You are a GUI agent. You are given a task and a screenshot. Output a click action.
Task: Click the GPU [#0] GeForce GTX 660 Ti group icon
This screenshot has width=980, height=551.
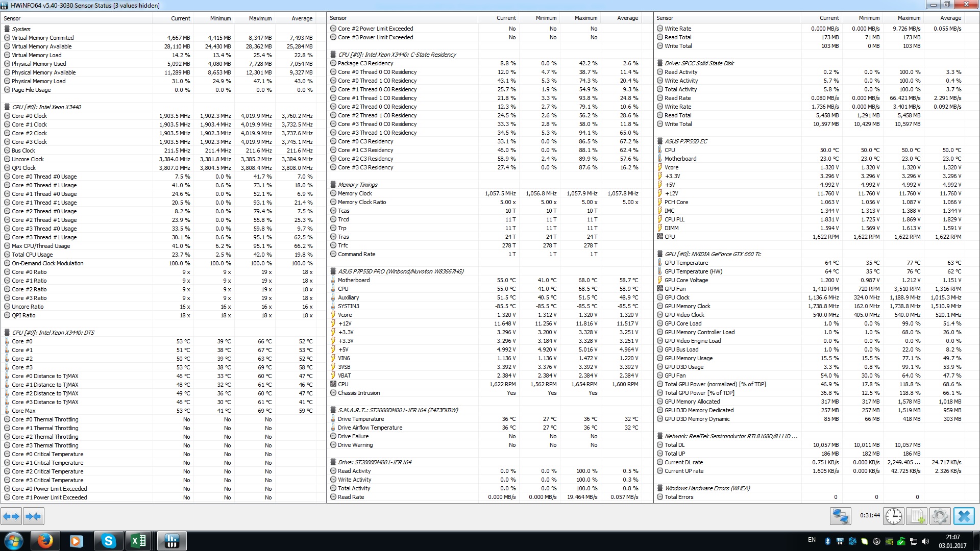pyautogui.click(x=660, y=254)
